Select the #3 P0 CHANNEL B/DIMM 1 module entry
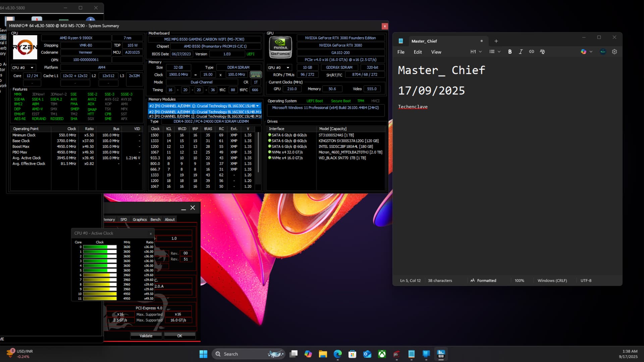 tap(205, 116)
